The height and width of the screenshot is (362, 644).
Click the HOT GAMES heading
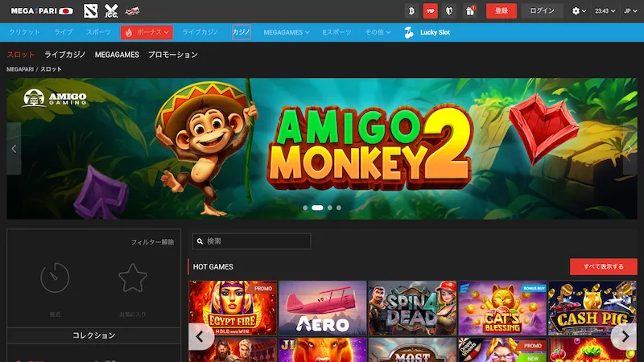click(213, 267)
